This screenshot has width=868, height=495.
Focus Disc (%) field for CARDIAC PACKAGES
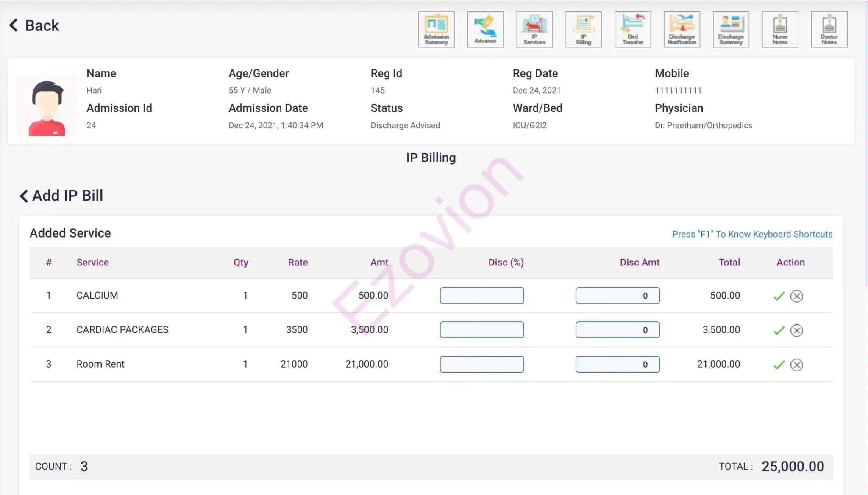coord(481,330)
